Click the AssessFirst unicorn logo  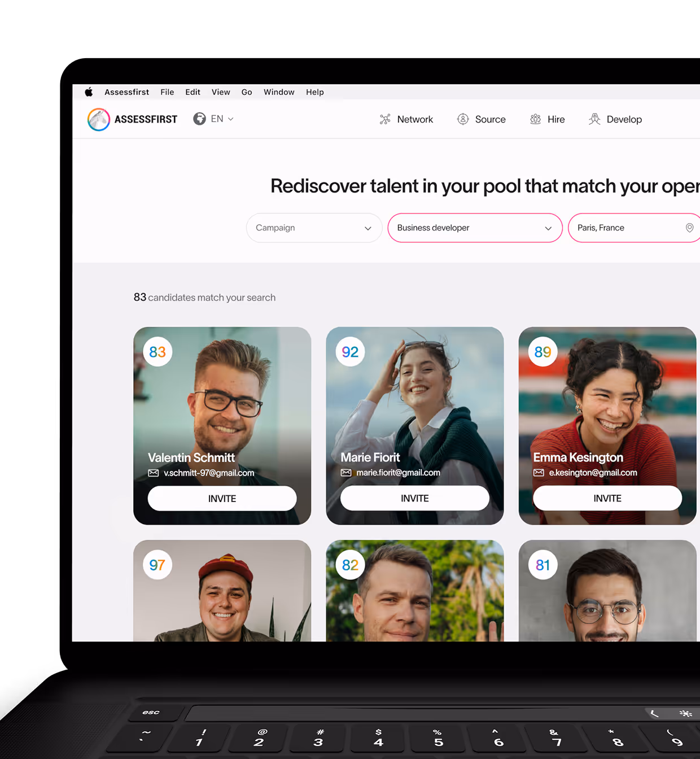[x=99, y=119]
